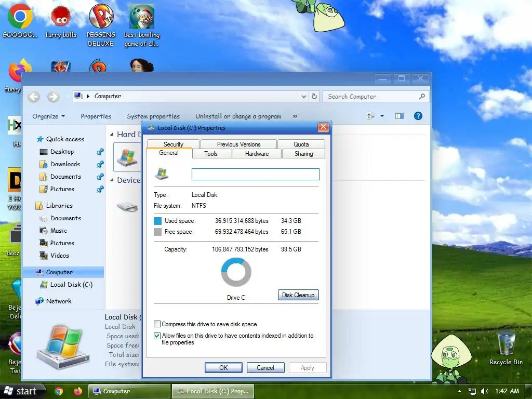
Task: Click the Drive C usage donut chart
Action: tap(236, 272)
